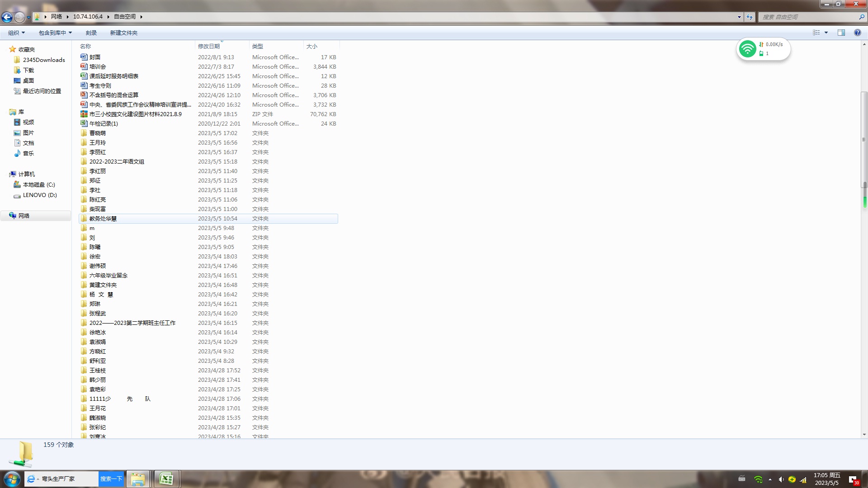Click the Excel icon in the taskbar
Screen dimensions: 868x488
(166, 479)
